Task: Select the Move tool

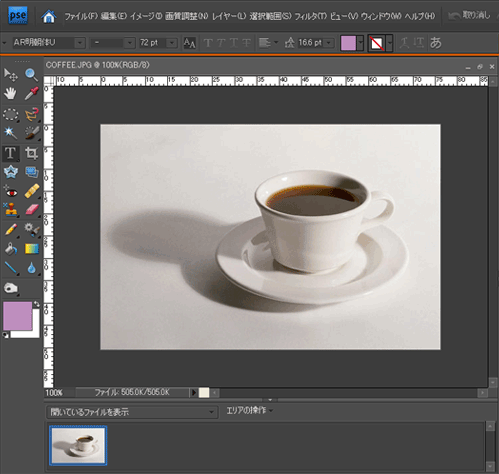Action: tap(10, 75)
